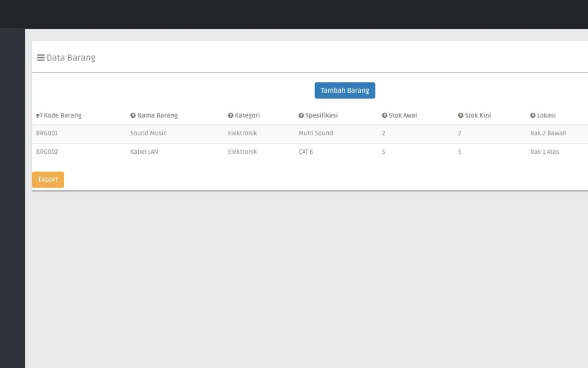Screen dimensions: 588x368
Task: Click the question icon beside Spesifikasi
Action: tap(301, 116)
